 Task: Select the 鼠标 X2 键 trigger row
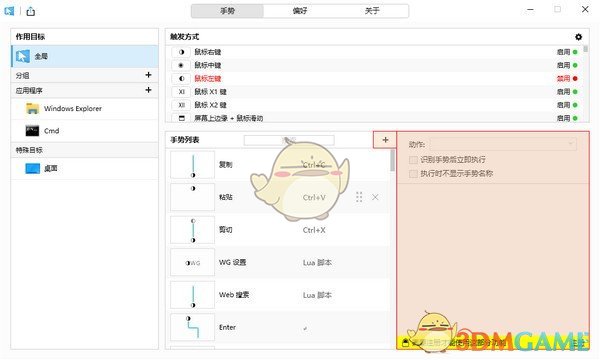coord(375,105)
